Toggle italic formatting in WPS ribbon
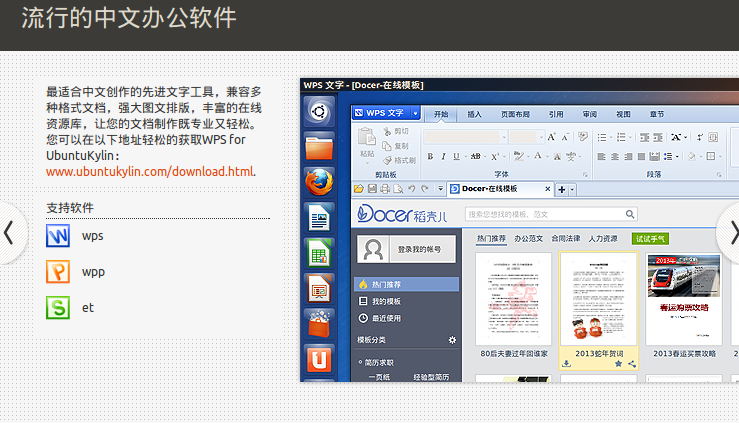The width and height of the screenshot is (739, 423). (x=443, y=156)
